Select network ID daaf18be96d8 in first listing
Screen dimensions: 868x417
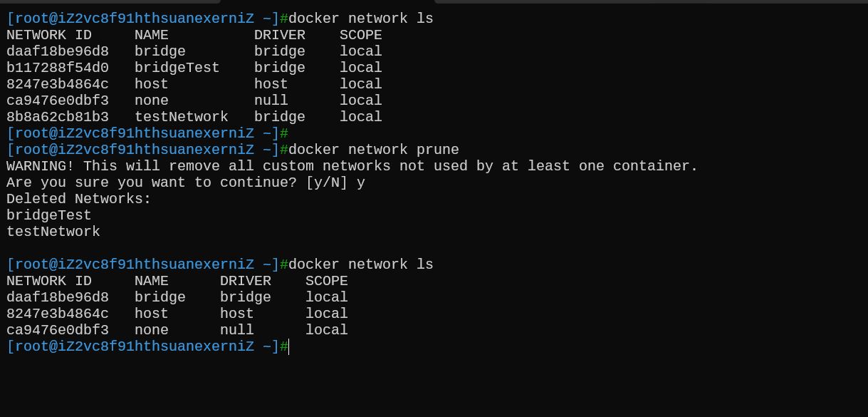pos(58,51)
